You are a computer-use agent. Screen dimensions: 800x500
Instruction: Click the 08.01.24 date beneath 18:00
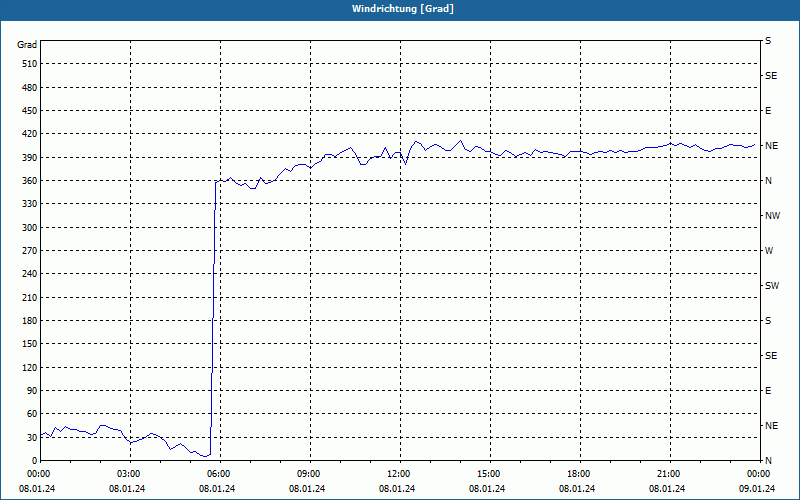(x=577, y=489)
